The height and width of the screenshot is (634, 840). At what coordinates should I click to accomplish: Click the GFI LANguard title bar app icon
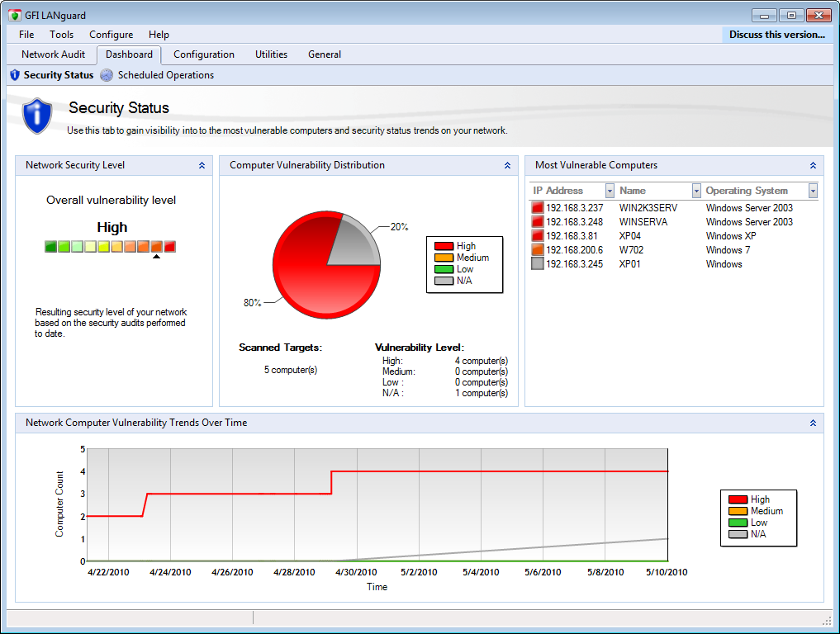point(15,15)
